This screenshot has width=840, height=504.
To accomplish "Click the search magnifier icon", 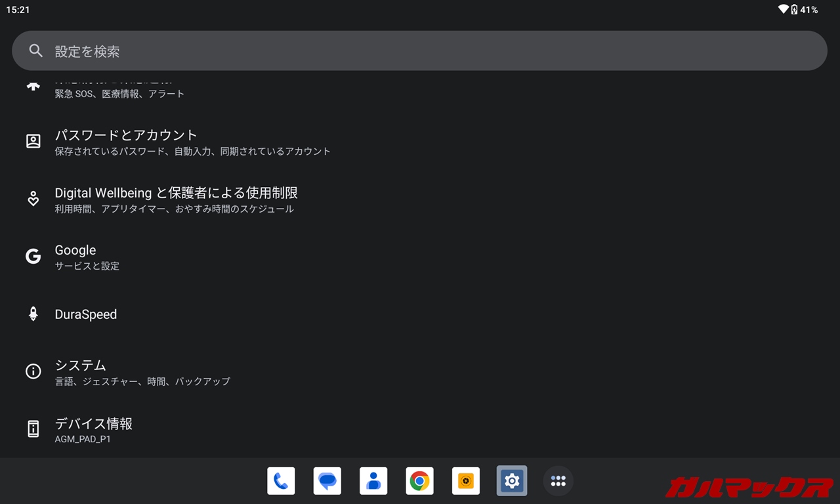I will coord(35,51).
